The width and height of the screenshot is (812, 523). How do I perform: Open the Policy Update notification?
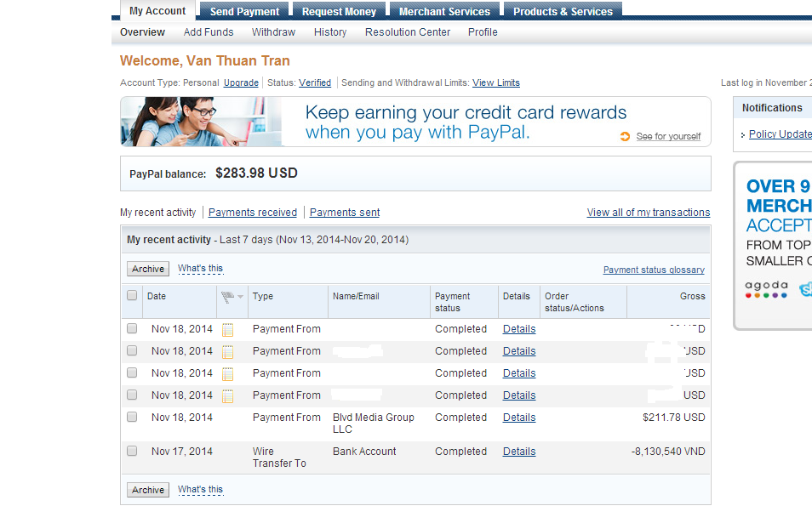(x=780, y=134)
